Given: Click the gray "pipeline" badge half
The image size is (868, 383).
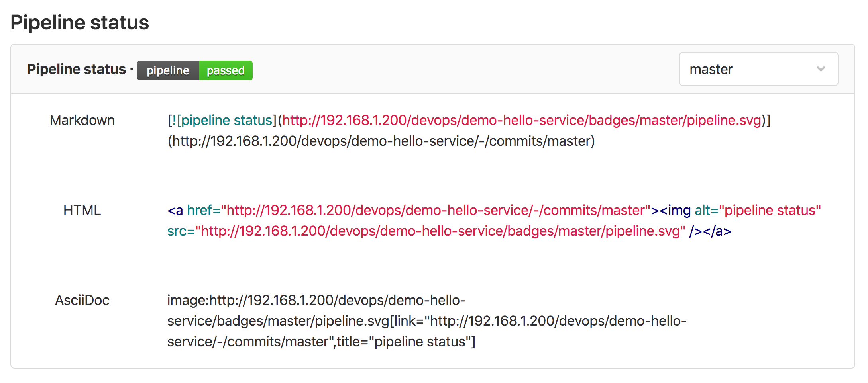Looking at the screenshot, I should [x=168, y=70].
